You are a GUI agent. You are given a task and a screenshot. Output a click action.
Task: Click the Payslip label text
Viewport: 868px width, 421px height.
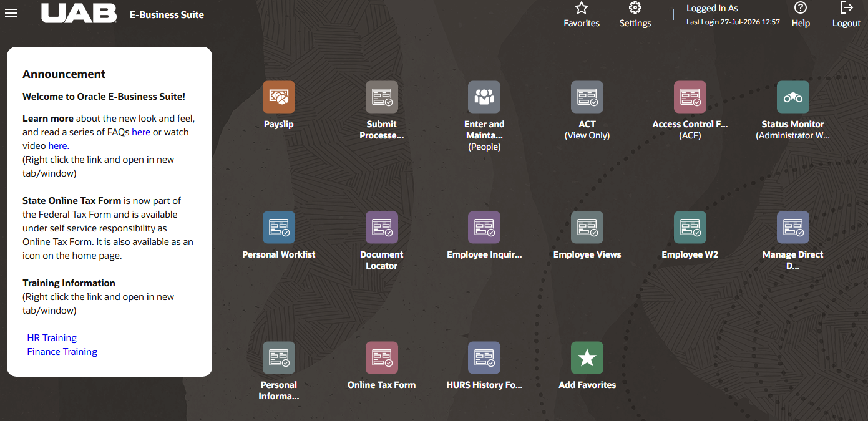[x=279, y=124]
